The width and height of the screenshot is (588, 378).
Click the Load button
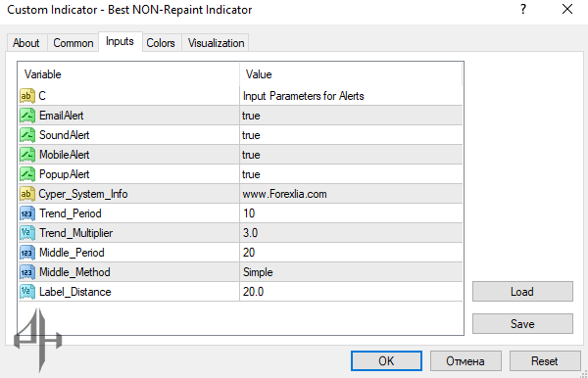[x=522, y=292]
